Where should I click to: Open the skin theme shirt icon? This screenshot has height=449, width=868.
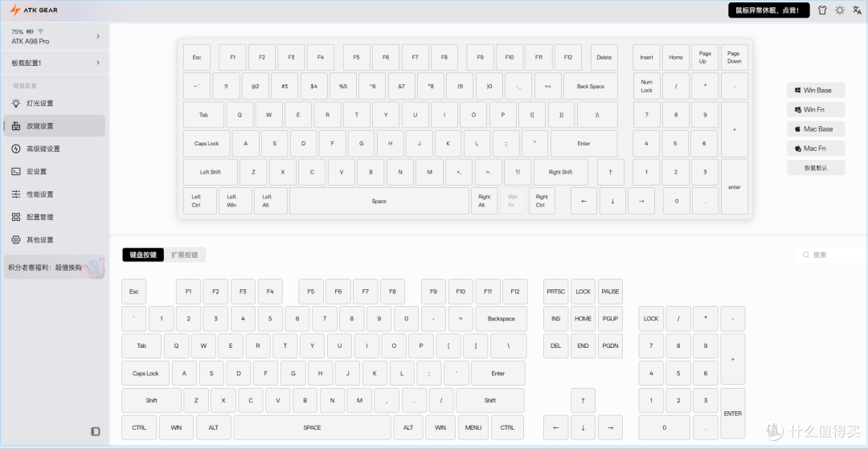coord(821,10)
